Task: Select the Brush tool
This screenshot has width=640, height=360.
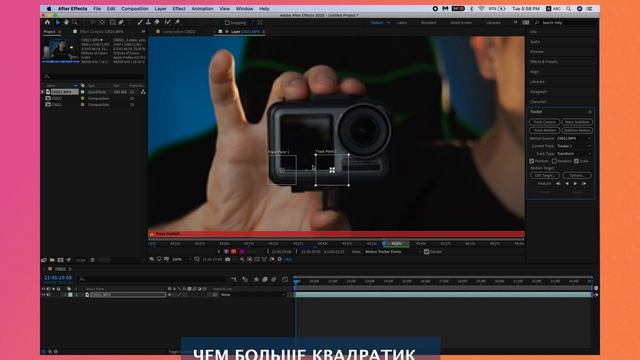Action: 140,22
